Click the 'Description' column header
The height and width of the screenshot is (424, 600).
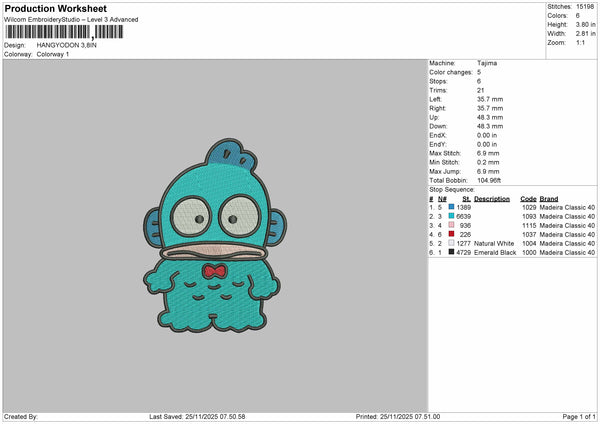click(492, 199)
